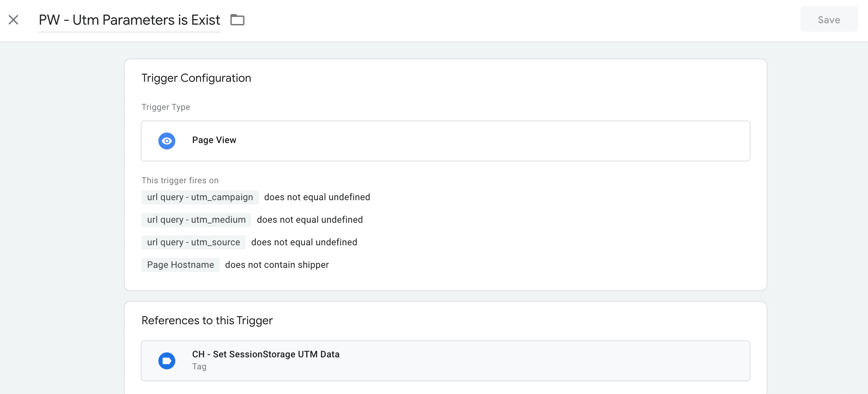Select the utm_medium condition chip
This screenshot has width=868, height=394.
click(196, 220)
